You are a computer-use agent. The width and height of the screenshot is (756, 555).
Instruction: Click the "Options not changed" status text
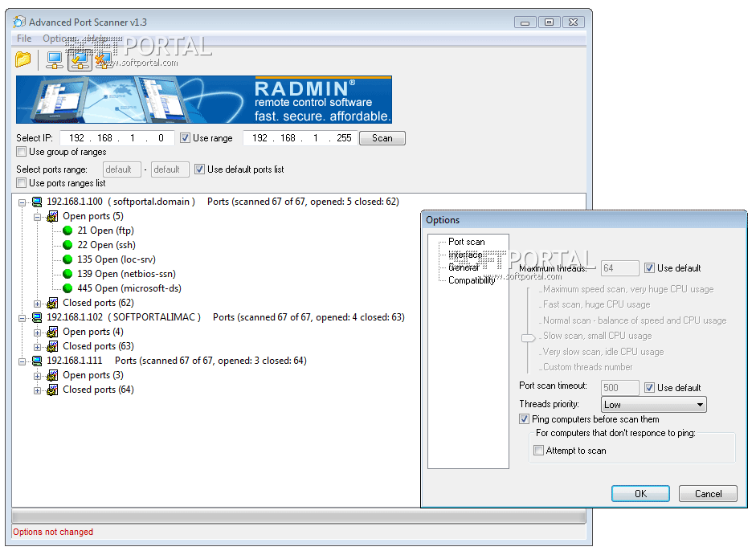tap(53, 532)
